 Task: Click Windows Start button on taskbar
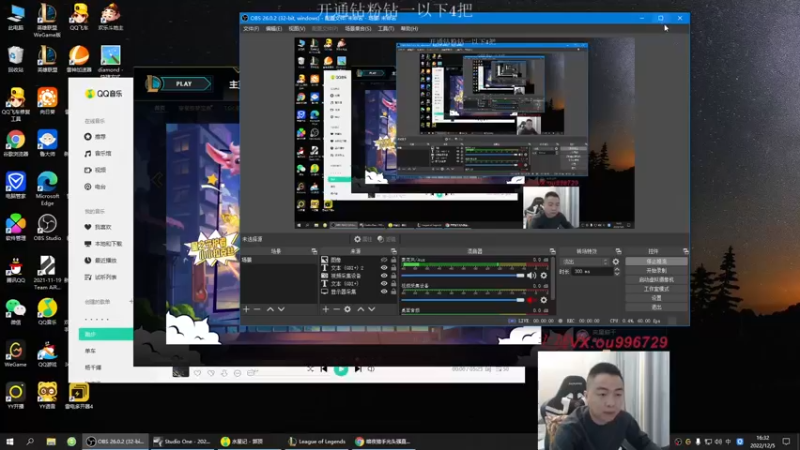point(10,441)
